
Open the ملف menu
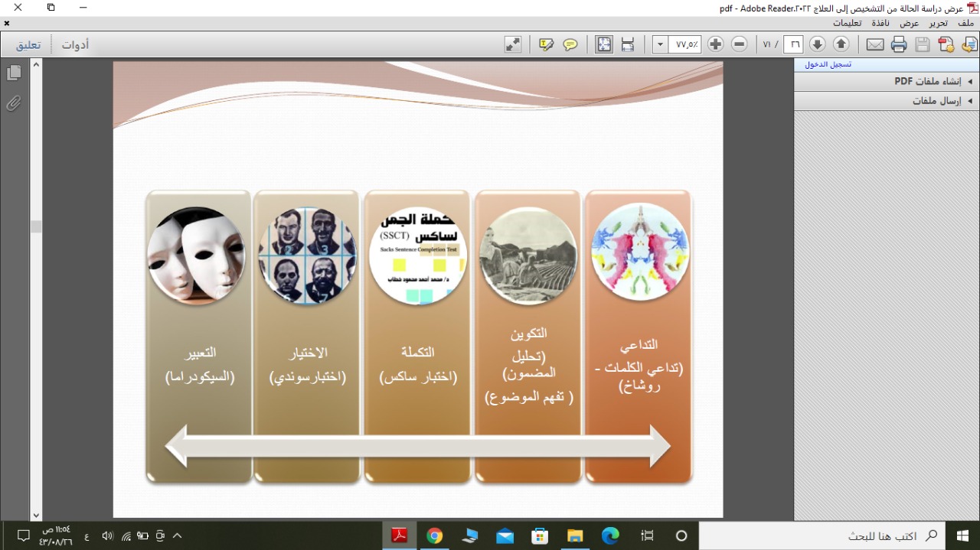tap(965, 23)
